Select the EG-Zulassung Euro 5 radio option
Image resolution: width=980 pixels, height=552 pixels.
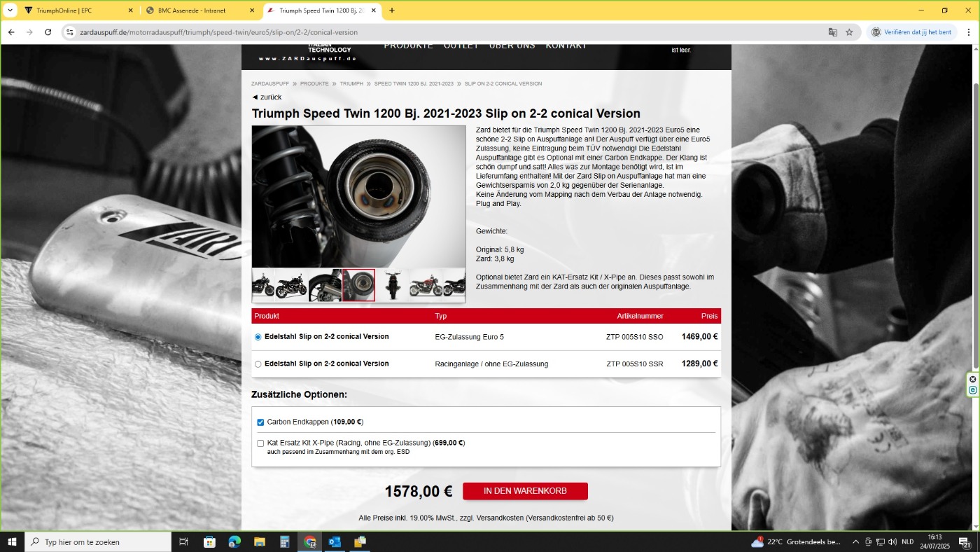tap(258, 337)
